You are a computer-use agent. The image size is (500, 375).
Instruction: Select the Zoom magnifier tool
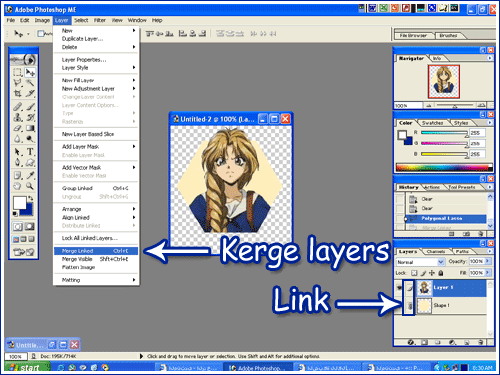[30, 186]
